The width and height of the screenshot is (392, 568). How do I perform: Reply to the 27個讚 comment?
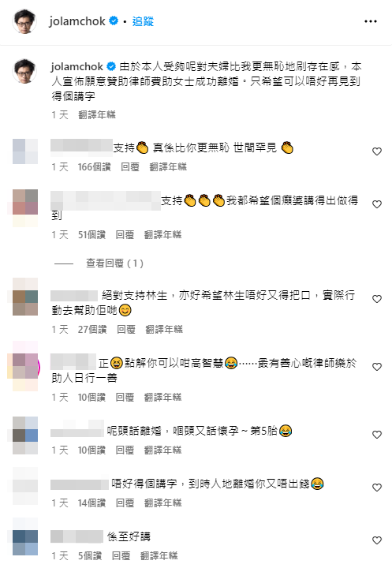pos(125,329)
